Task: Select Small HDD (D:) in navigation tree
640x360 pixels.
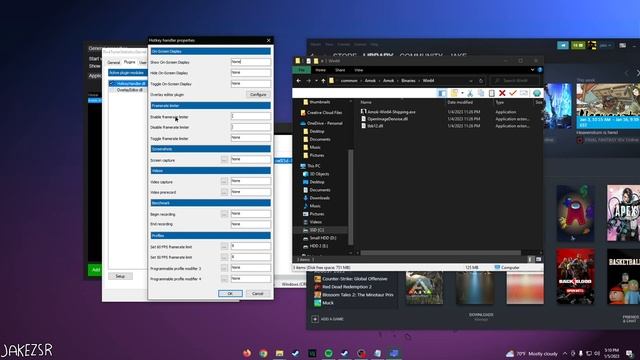Action: click(320, 238)
